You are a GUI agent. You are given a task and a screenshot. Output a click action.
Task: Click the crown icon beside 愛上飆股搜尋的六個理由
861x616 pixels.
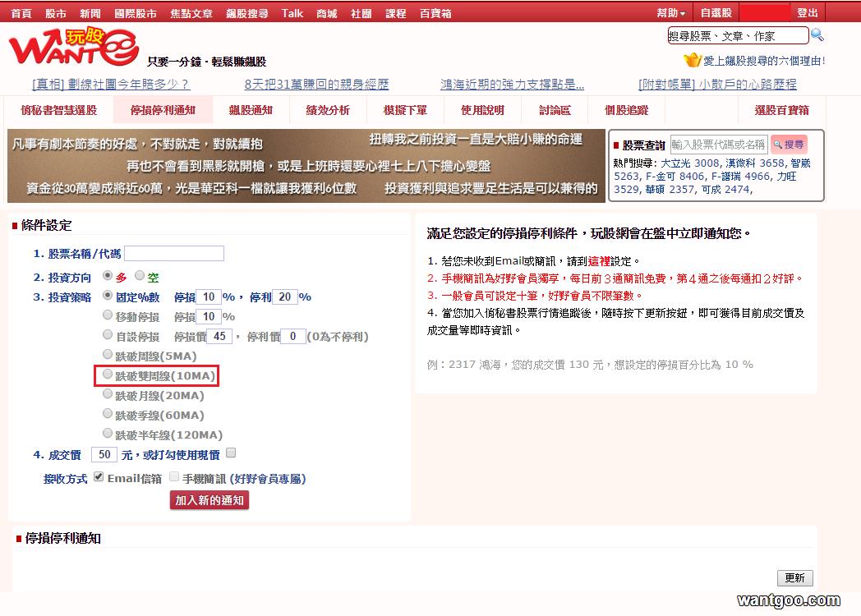click(x=693, y=60)
